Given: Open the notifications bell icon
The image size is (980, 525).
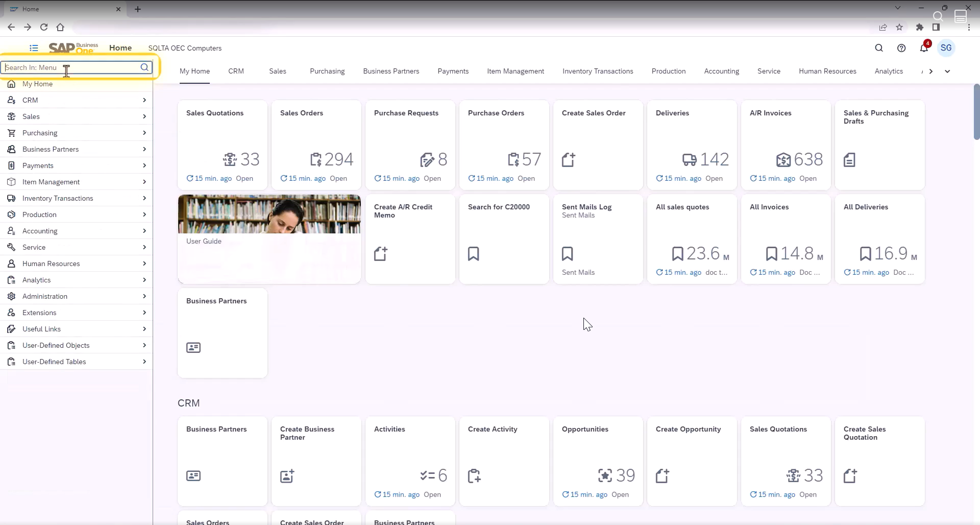Looking at the screenshot, I should click(x=924, y=48).
